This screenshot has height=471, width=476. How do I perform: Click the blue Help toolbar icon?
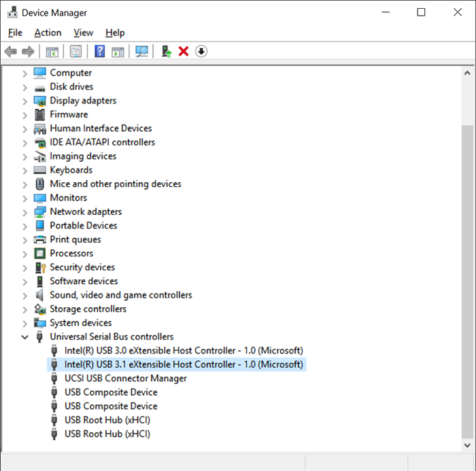point(99,52)
